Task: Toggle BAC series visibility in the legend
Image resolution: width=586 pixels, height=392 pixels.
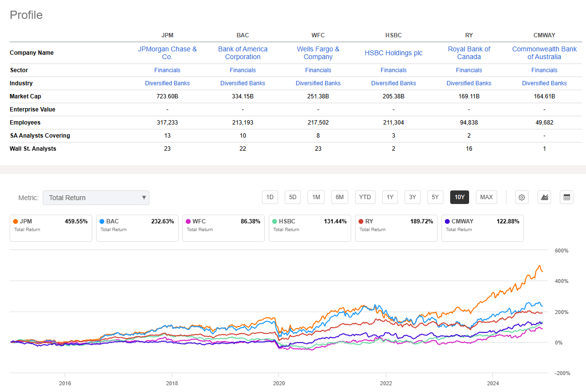Action: (x=137, y=225)
